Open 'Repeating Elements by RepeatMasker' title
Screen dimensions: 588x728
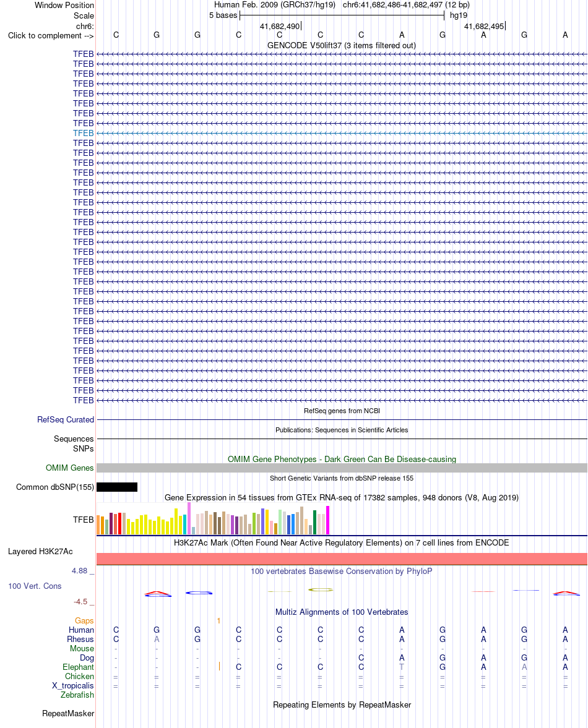click(342, 704)
